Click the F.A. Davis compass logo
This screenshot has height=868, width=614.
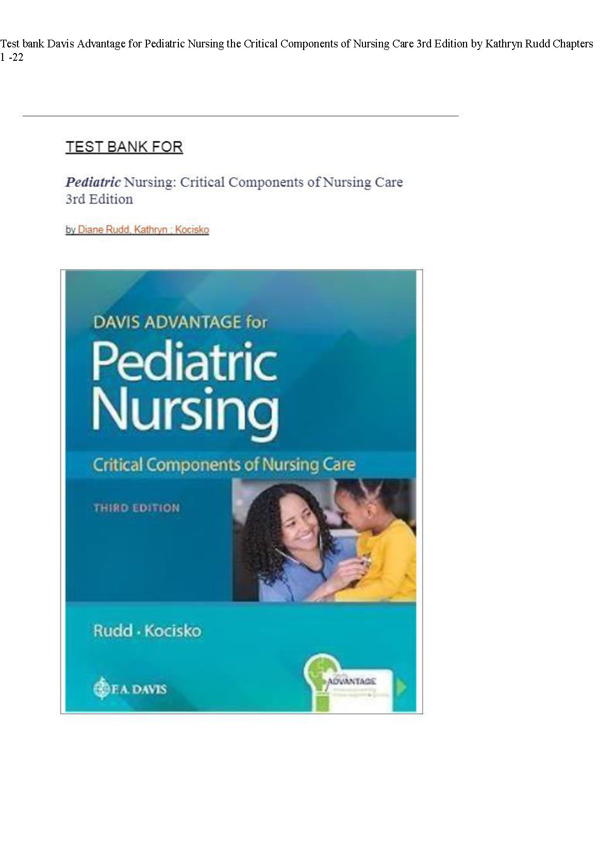click(102, 688)
